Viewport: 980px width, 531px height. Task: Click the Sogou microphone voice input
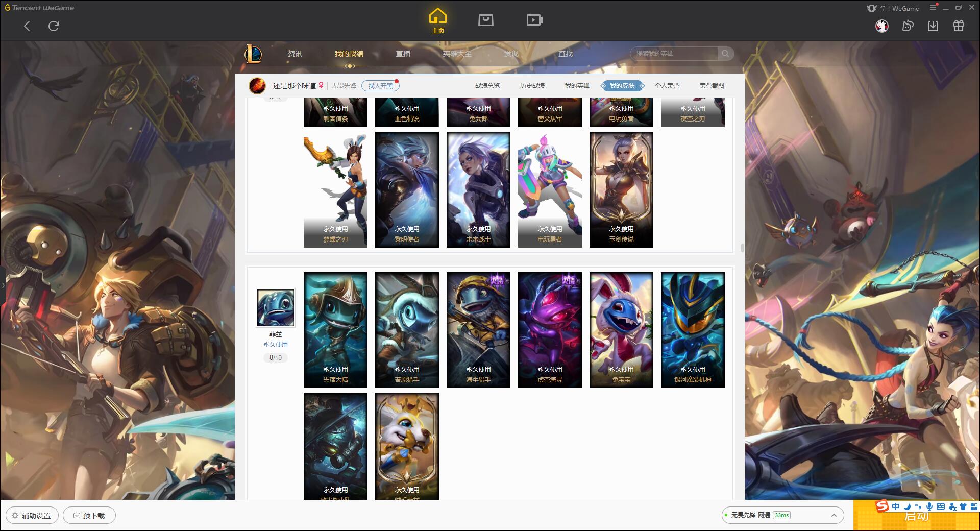click(x=929, y=506)
